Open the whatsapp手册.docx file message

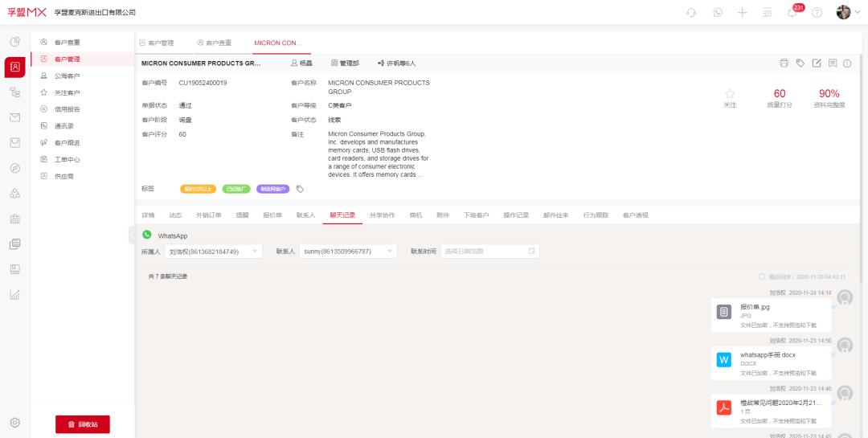771,363
